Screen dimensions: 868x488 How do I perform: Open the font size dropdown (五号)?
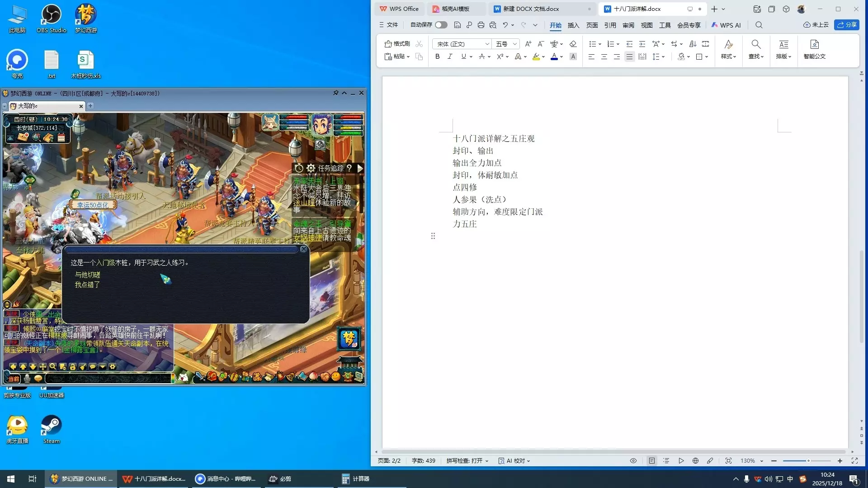[515, 44]
